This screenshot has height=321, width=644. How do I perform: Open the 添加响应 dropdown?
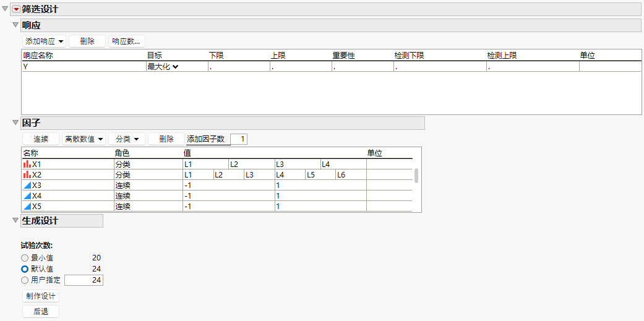[44, 41]
